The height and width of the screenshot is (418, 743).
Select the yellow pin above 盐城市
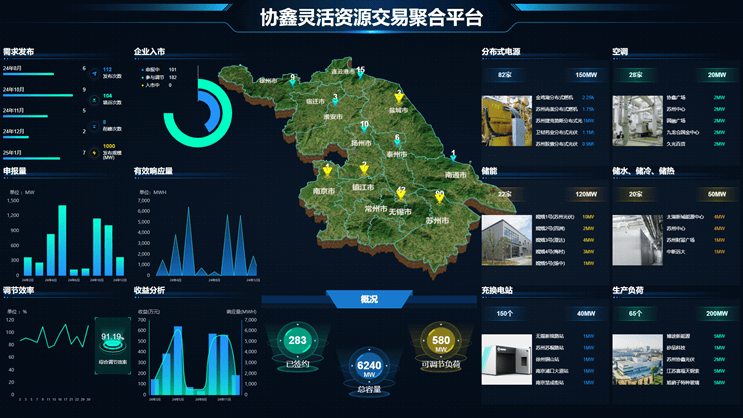click(399, 96)
